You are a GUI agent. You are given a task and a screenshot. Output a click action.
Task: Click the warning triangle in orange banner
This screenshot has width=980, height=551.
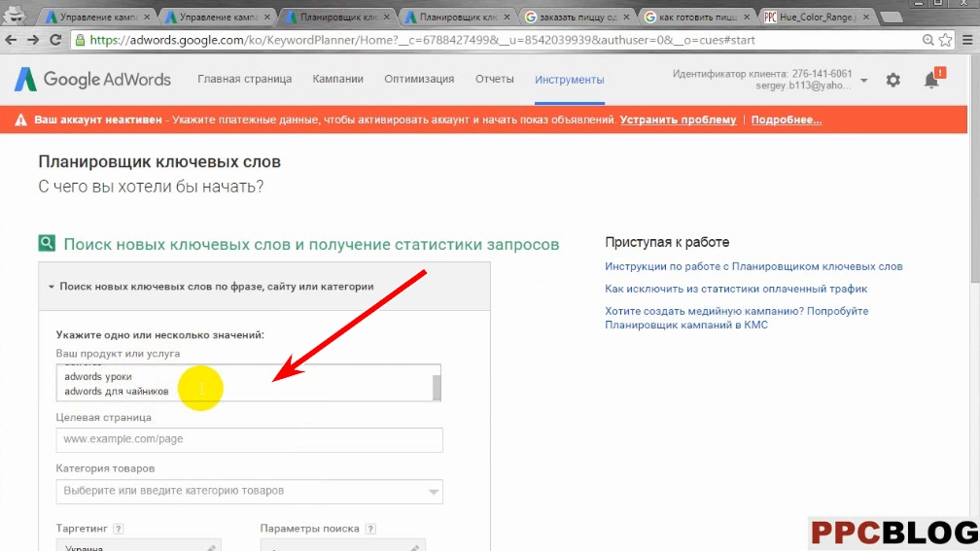coord(20,120)
